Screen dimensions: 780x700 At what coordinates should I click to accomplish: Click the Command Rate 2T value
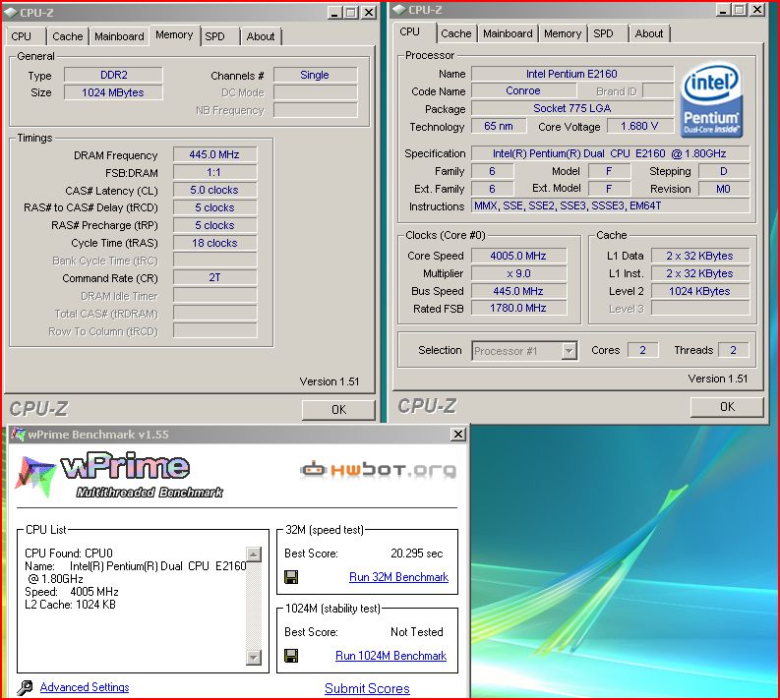pos(214,277)
